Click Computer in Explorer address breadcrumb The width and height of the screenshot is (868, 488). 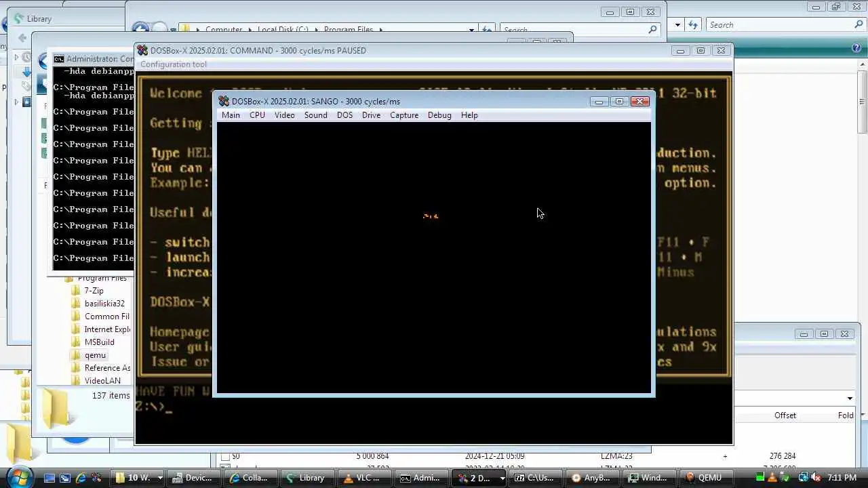point(224,30)
